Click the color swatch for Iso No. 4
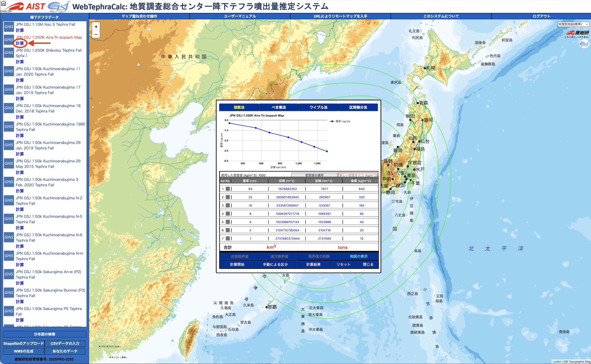Screen dimensions: 591x364 (x=228, y=214)
